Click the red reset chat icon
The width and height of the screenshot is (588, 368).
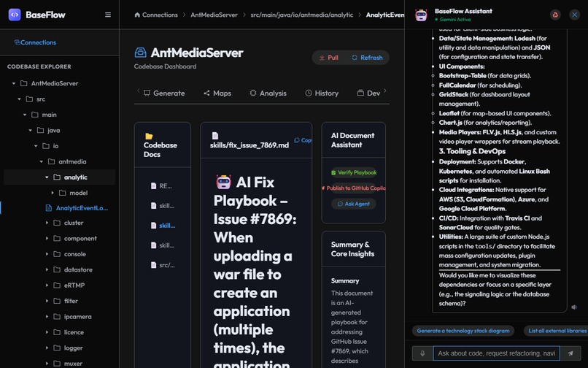coord(555,15)
